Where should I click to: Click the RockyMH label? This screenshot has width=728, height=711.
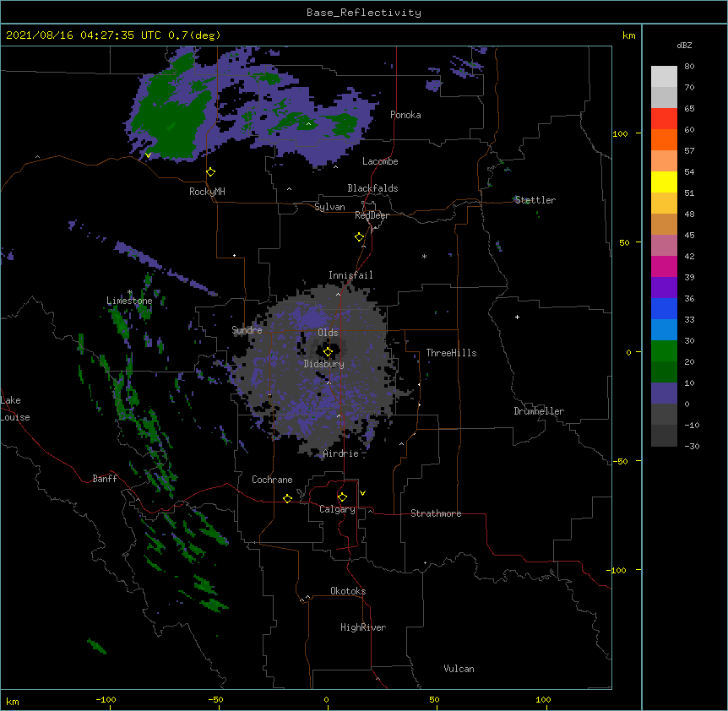point(207,192)
